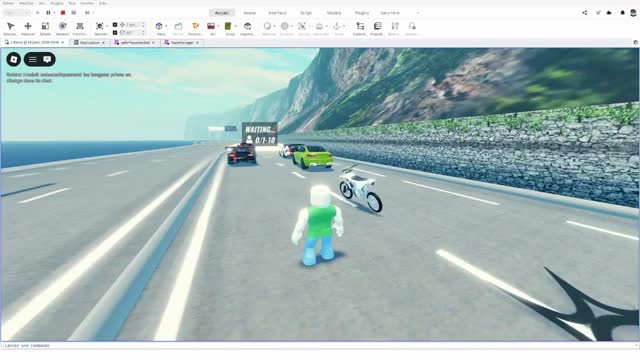Toggle the move snapping checkbox

pyautogui.click(x=115, y=25)
